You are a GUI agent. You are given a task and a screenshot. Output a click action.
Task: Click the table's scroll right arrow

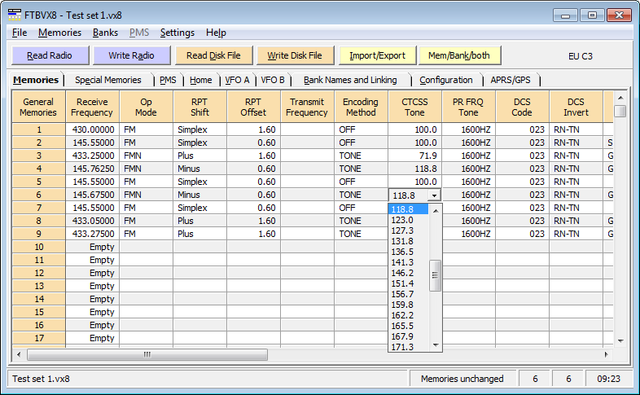(x=607, y=354)
